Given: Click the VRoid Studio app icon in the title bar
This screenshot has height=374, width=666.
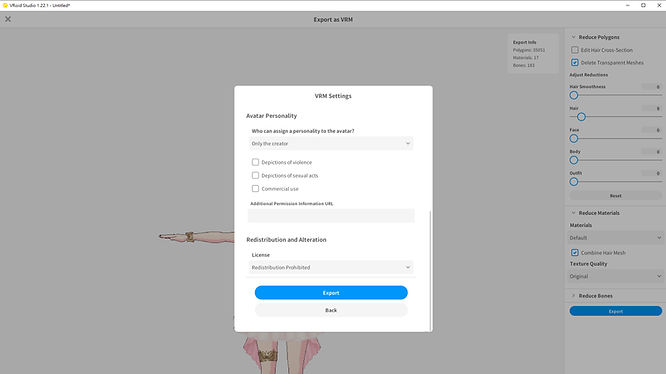Looking at the screenshot, I should pyautogui.click(x=5, y=5).
